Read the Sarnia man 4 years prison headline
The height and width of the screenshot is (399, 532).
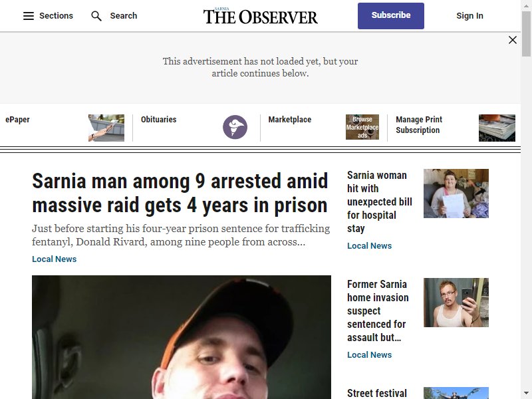tap(180, 193)
